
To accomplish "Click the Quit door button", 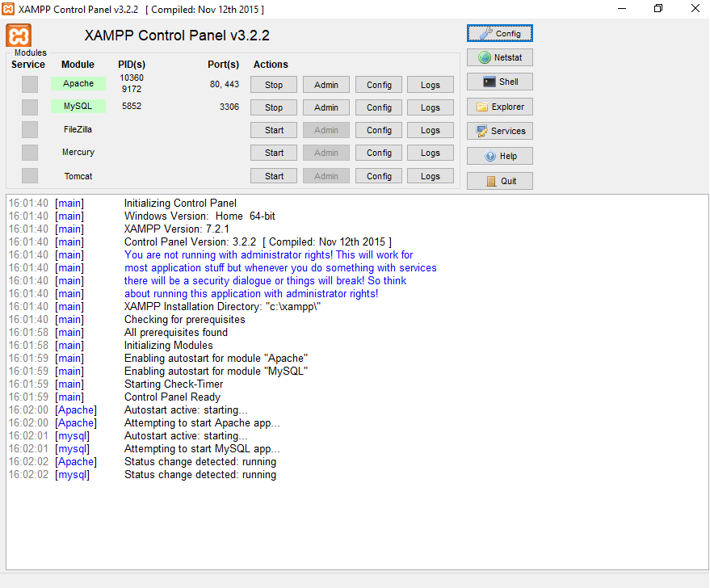I will [499, 181].
